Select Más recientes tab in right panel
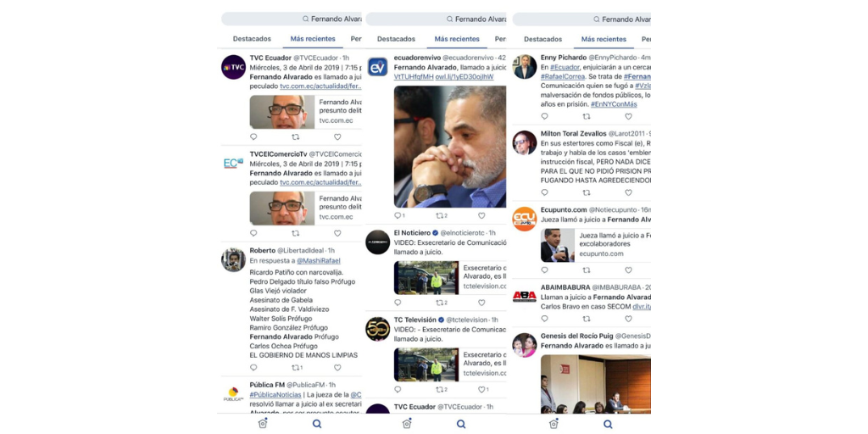Viewport: 868px width, 434px height. 604,39
